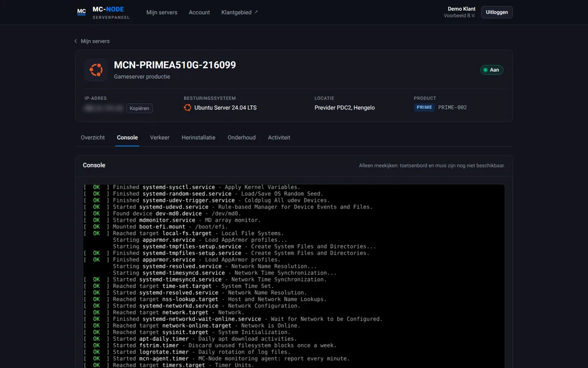The height and width of the screenshot is (368, 588).
Task: Click the server name MCN-PRIMEA510G-216099
Action: pyautogui.click(x=175, y=65)
